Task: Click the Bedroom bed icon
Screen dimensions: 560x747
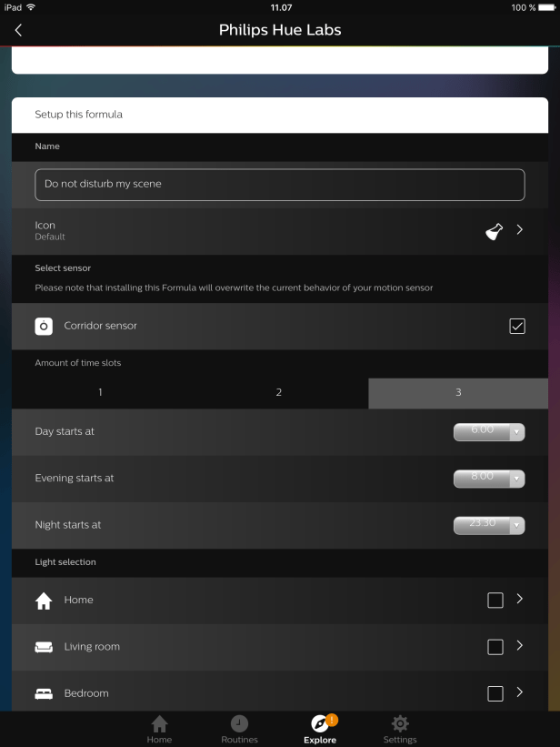Action: 44,693
